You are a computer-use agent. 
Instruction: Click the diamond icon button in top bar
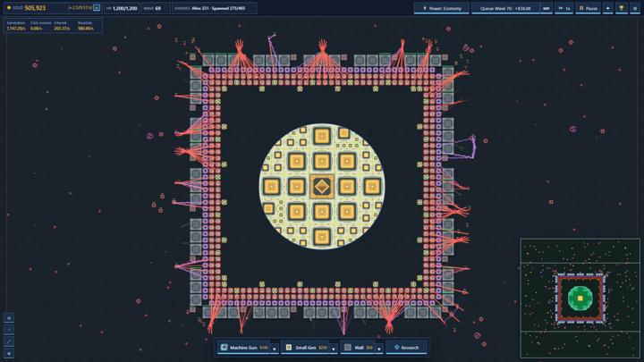(x=608, y=8)
